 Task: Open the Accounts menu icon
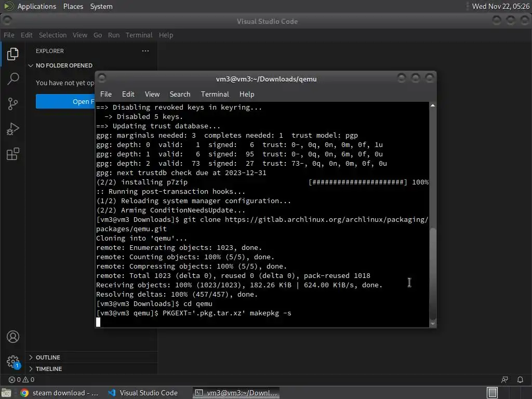(12, 337)
